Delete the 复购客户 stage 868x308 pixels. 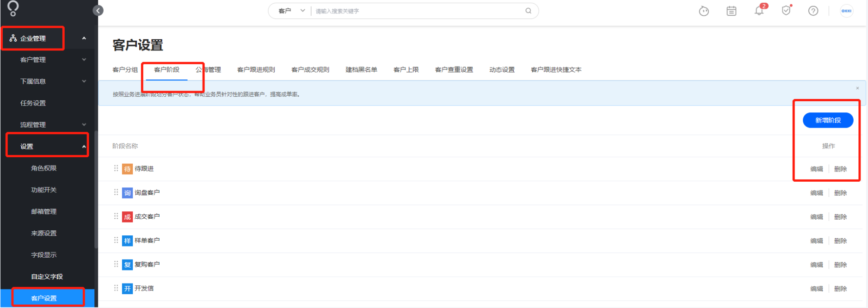click(x=840, y=265)
